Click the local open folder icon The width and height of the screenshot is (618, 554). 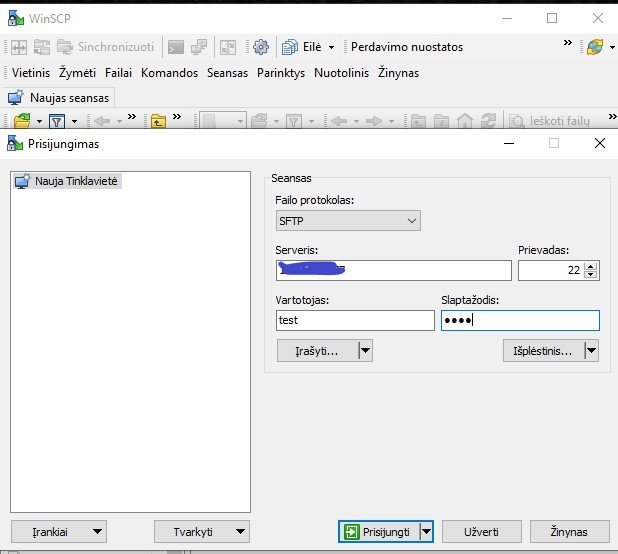point(22,121)
